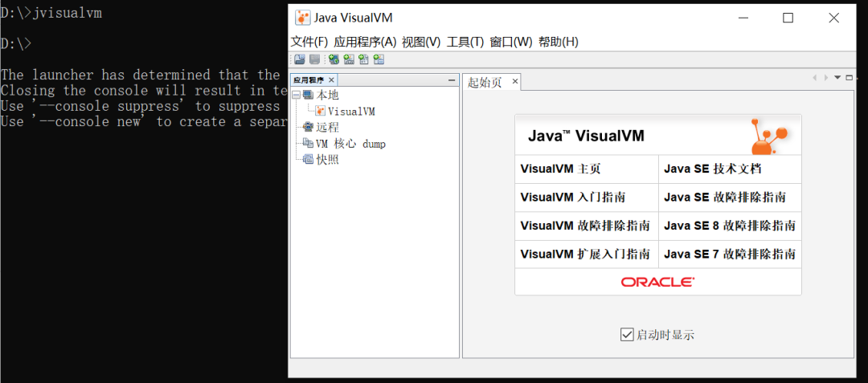Image resolution: width=868 pixels, height=383 pixels.
Task: Open the document list dropdown arrow
Action: 837,78
